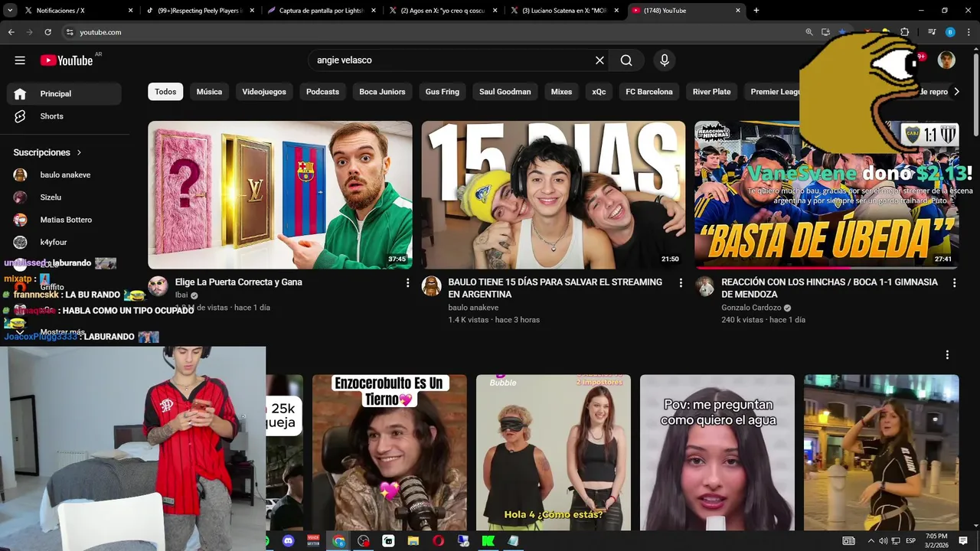Open the Chrome media controls icon
This screenshot has width=980, height=551.
pos(932,32)
